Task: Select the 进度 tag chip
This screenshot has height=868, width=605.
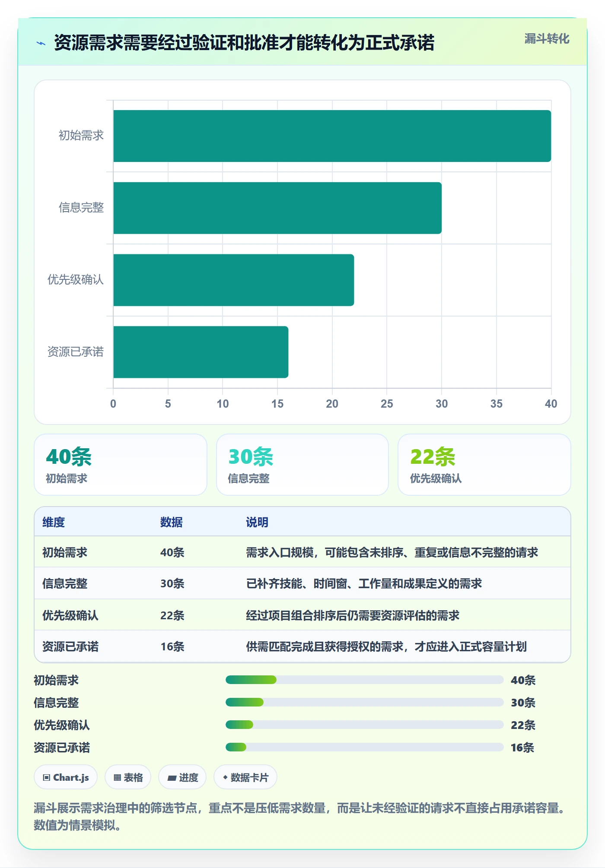Action: pyautogui.click(x=182, y=777)
